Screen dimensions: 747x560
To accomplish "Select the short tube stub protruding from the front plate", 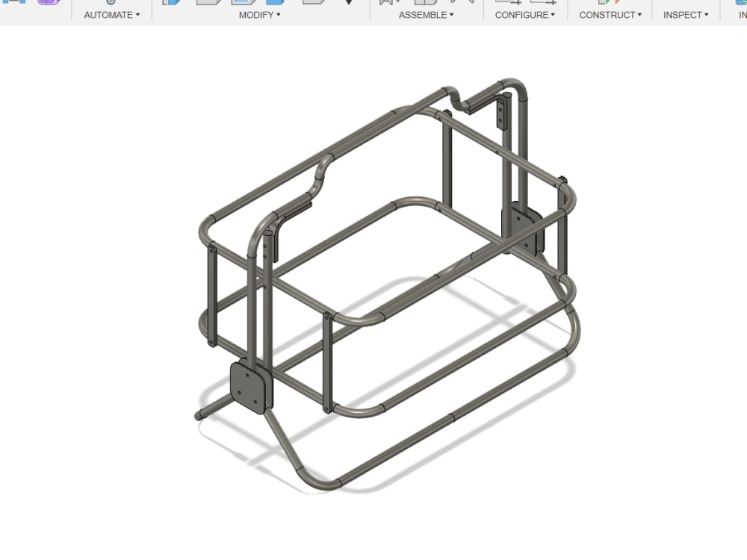I will coord(214,408).
